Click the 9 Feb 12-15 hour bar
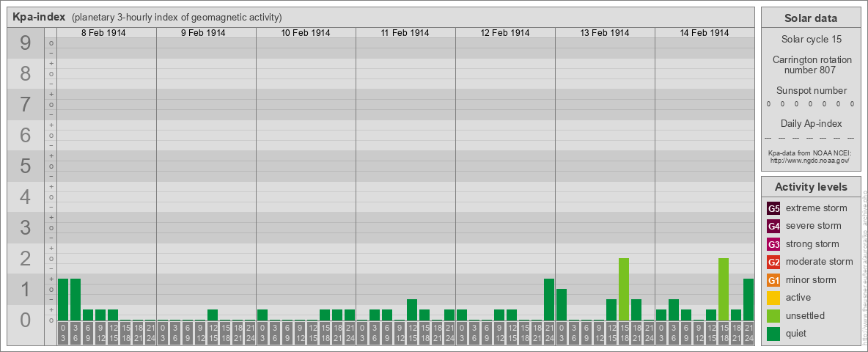 (213, 315)
